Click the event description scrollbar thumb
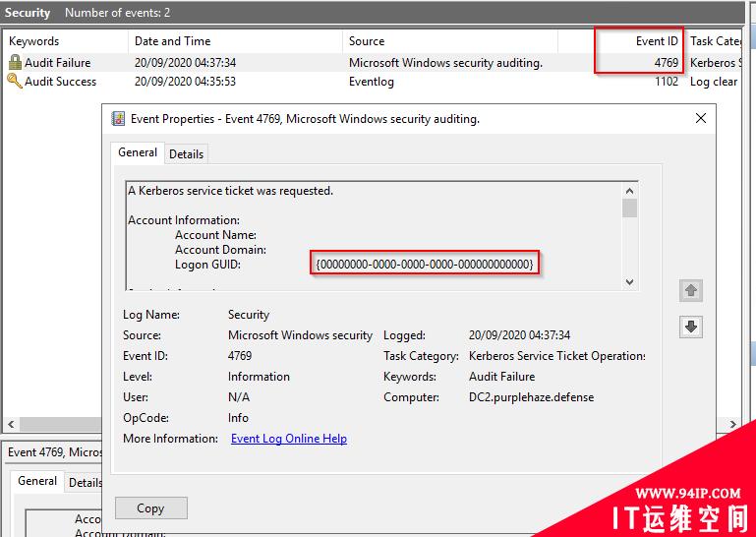The height and width of the screenshot is (537, 756). (629, 209)
